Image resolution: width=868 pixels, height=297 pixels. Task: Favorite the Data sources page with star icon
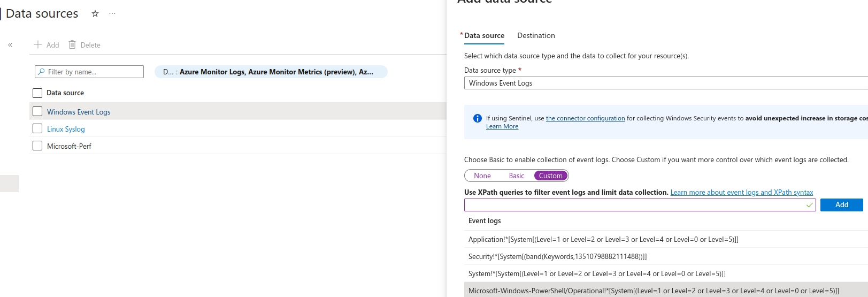95,14
